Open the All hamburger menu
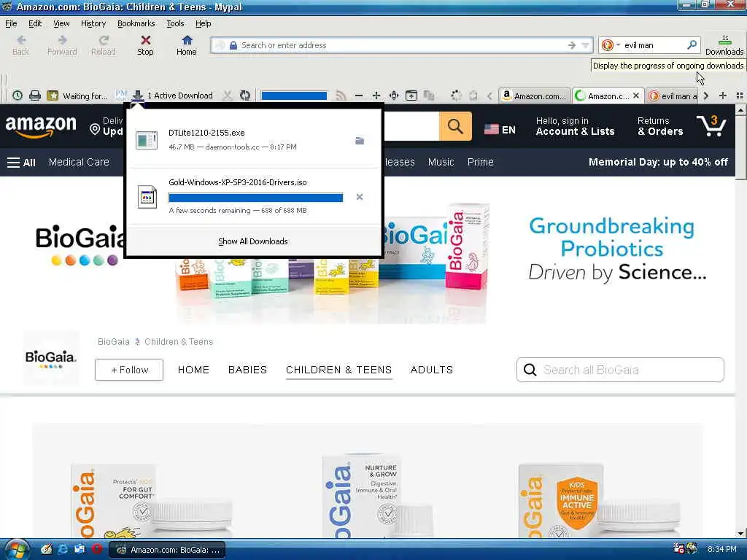This screenshot has width=747, height=560. pyautogui.click(x=21, y=163)
